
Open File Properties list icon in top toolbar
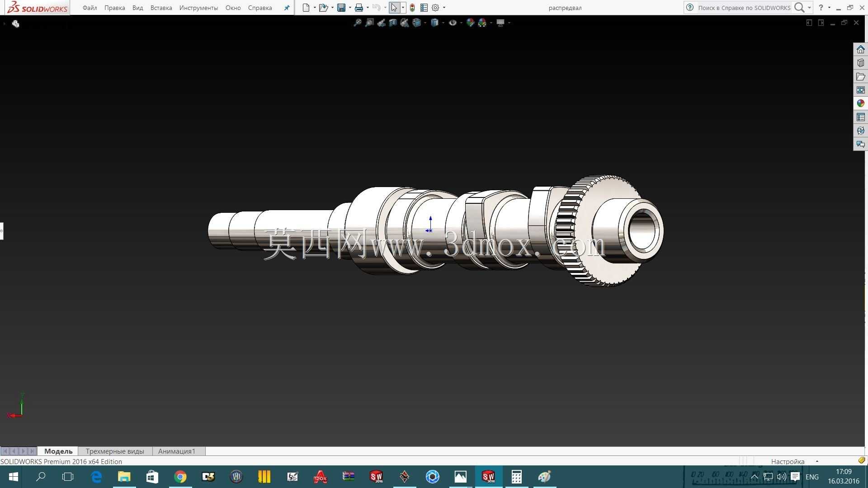pyautogui.click(x=424, y=8)
